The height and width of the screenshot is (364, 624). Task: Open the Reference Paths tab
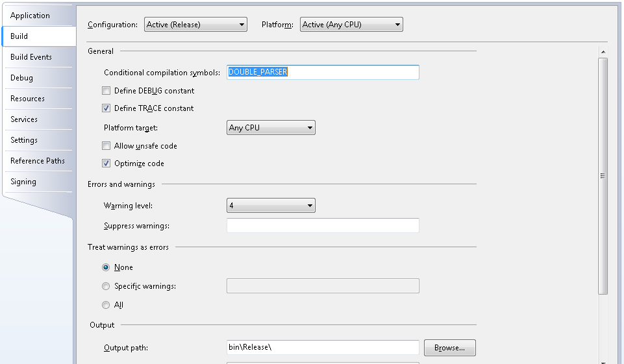pyautogui.click(x=37, y=161)
